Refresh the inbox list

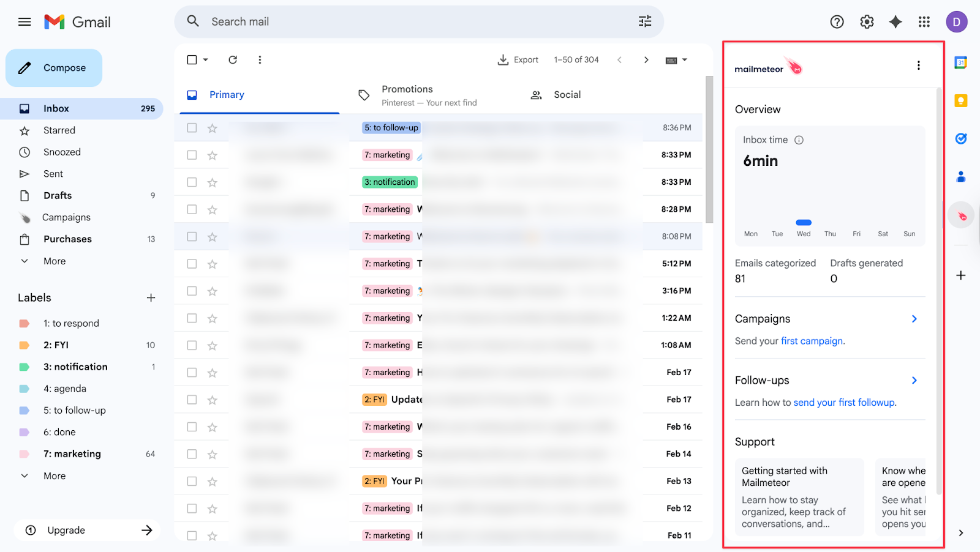coord(233,59)
